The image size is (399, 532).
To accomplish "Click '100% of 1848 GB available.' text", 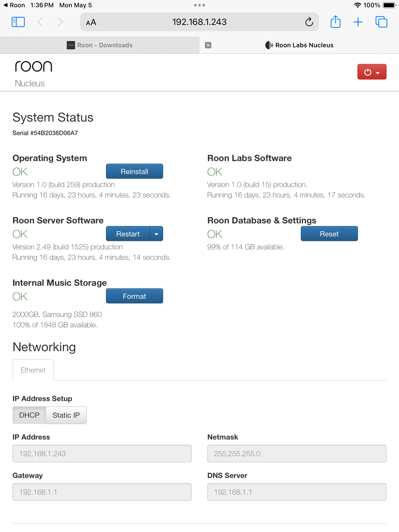I will click(x=55, y=325).
